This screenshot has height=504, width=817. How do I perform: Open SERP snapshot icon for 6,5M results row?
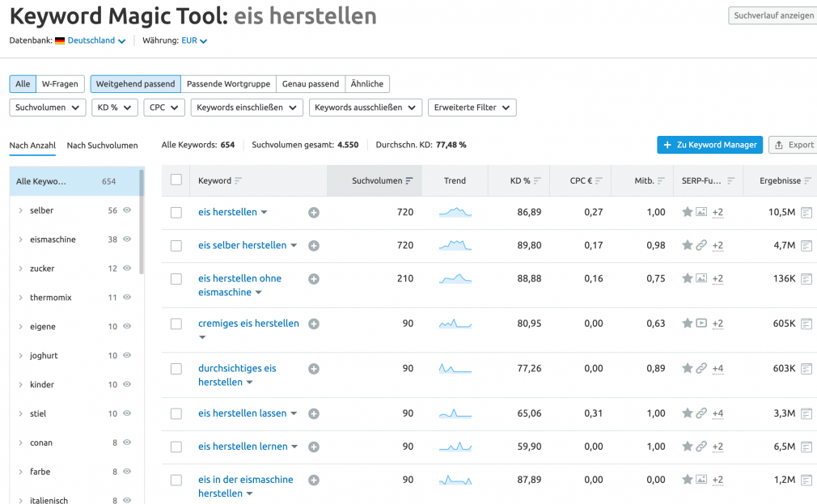[x=806, y=447]
